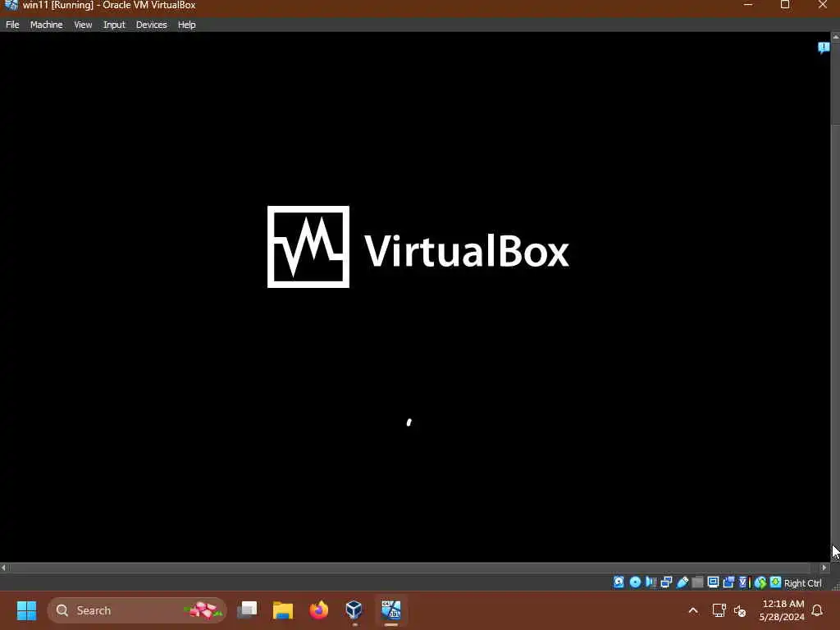Launch Firefox from the taskbar
The height and width of the screenshot is (630, 840).
319,610
